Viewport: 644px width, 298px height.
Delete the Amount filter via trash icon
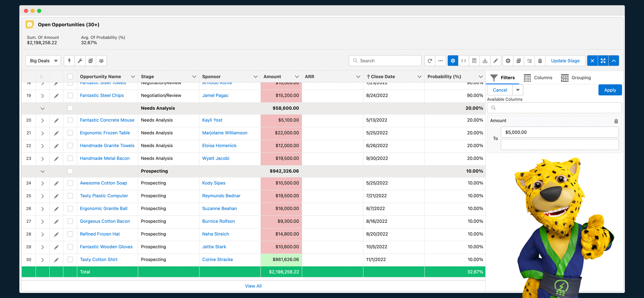616,121
